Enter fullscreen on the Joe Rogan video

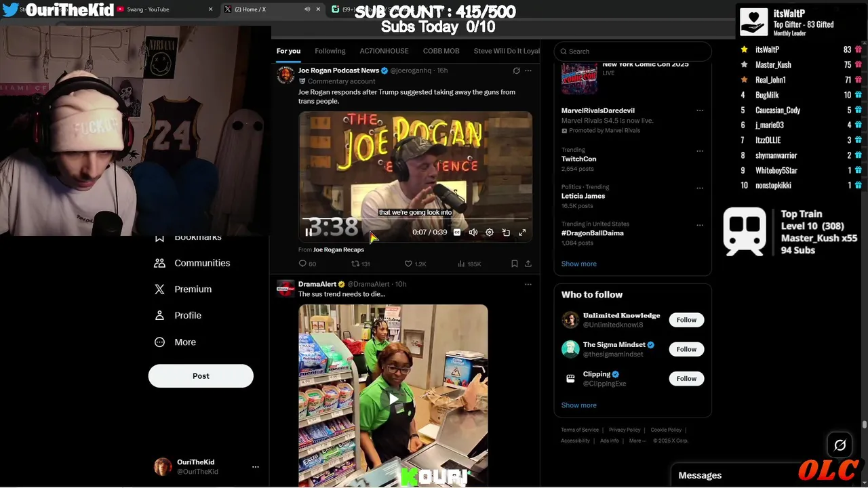tap(522, 232)
